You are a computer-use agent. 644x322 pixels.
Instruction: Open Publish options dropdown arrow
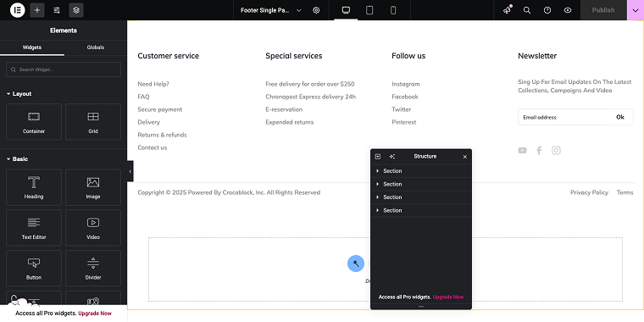[x=636, y=10]
